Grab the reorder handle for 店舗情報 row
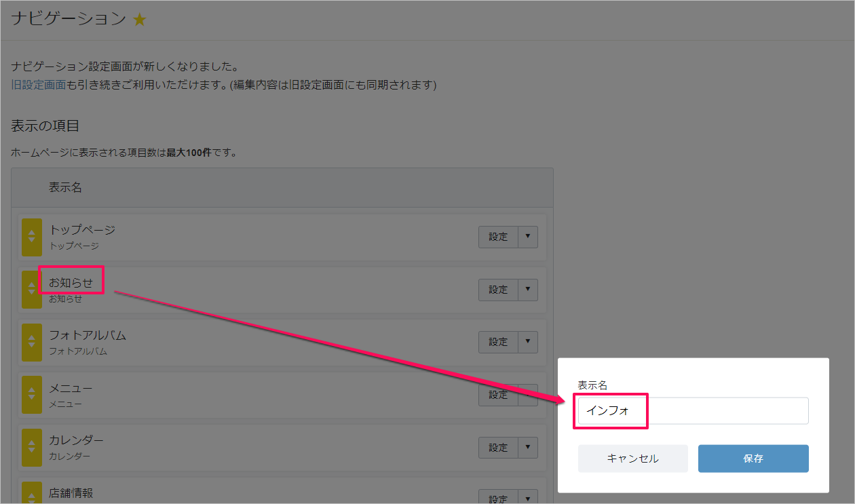The width and height of the screenshot is (855, 504). click(32, 493)
